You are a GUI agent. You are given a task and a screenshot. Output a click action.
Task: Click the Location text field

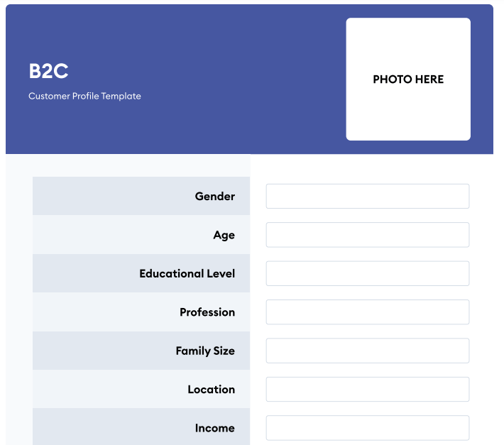tap(367, 389)
